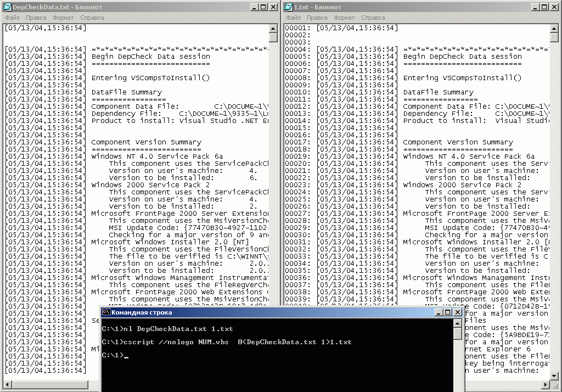Viewport: 562px width, 392px height.
Task: Click scroll-down arrow in 1.txt window
Action: (x=554, y=376)
